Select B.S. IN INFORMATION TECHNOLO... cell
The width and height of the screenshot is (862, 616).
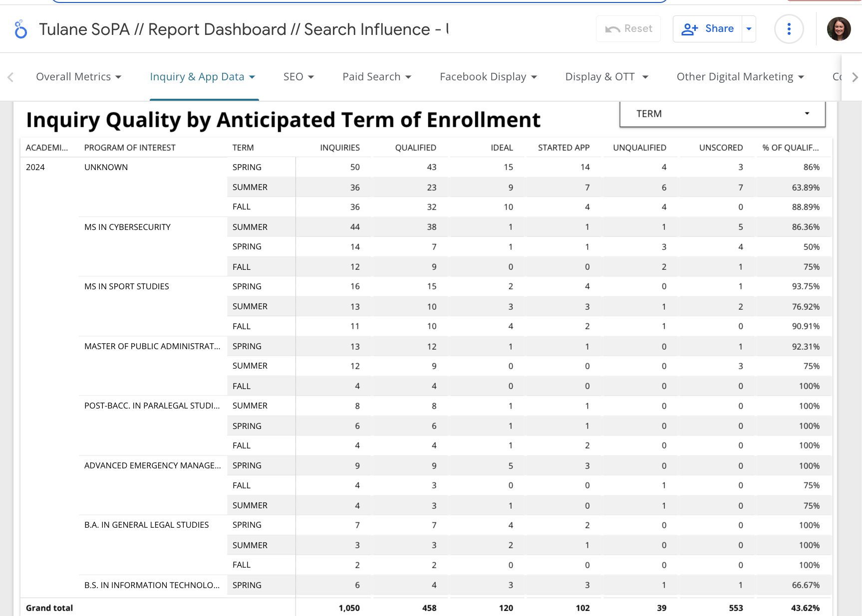pyautogui.click(x=152, y=585)
